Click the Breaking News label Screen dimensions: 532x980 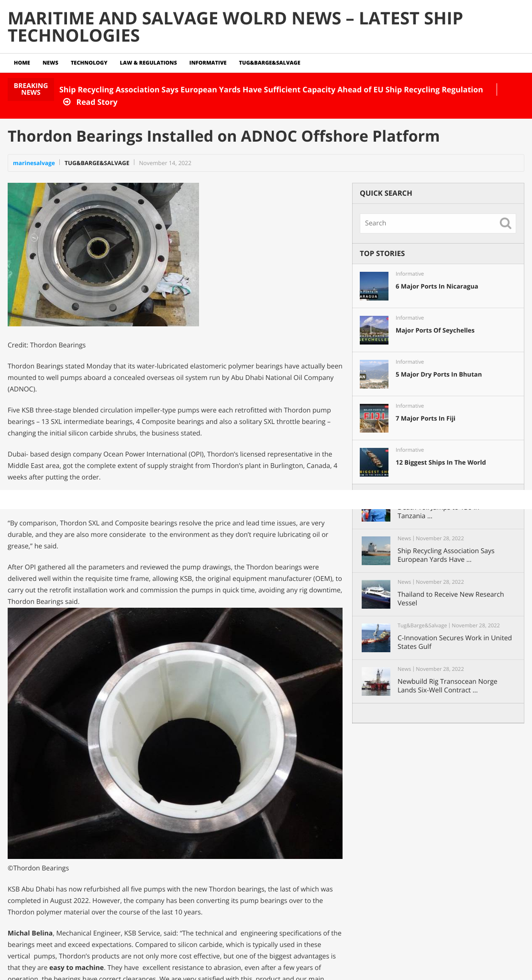(31, 89)
